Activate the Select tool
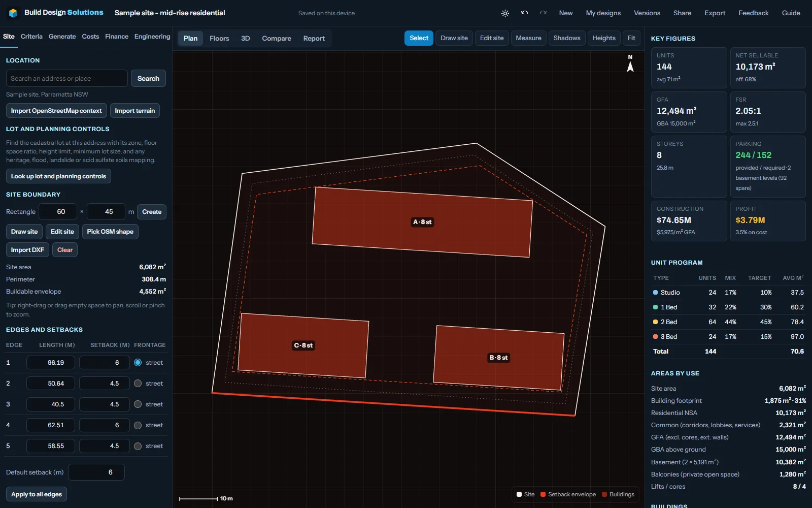 [419, 38]
